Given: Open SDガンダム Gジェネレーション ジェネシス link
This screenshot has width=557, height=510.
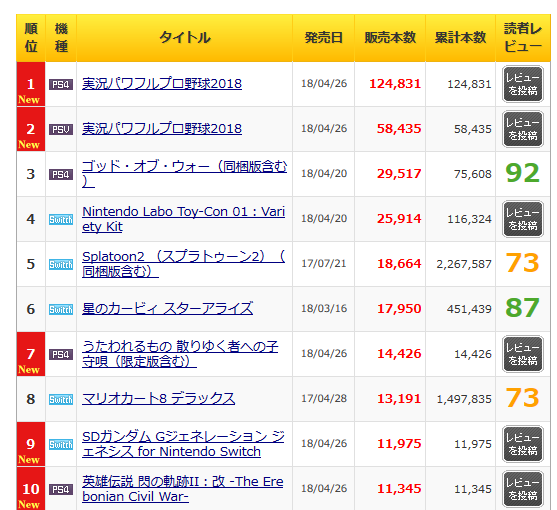Looking at the screenshot, I should 183,444.
